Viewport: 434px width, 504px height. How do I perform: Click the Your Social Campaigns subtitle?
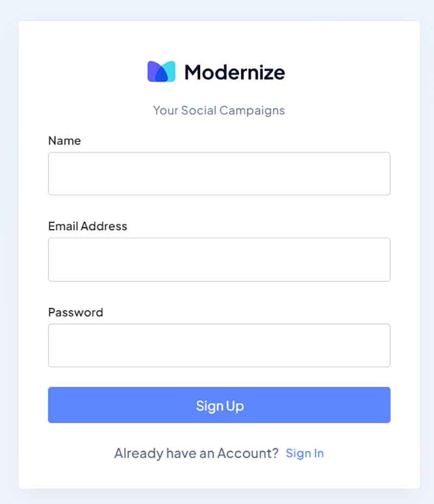coord(219,111)
